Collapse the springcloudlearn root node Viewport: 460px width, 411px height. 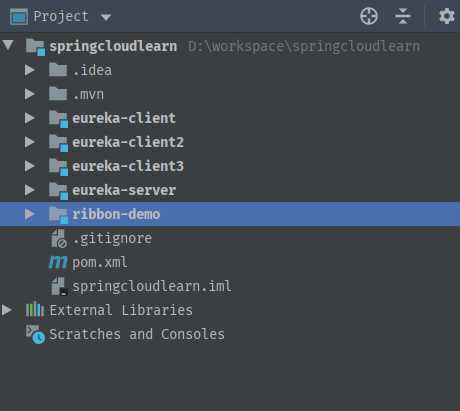[x=8, y=45]
